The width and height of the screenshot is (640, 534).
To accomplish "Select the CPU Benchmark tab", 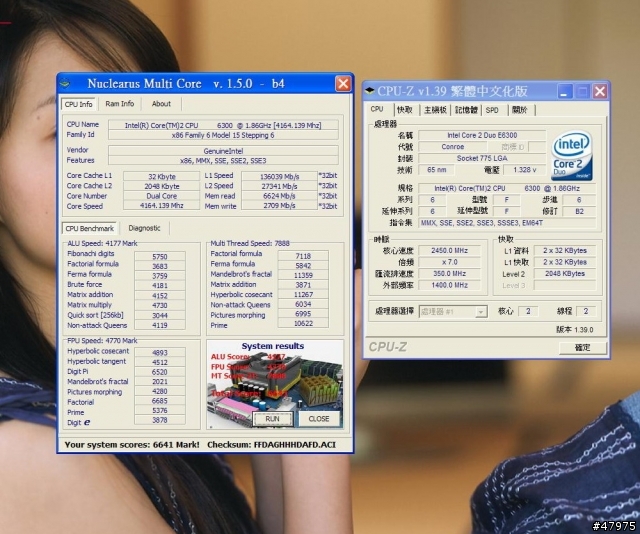I will 90,228.
